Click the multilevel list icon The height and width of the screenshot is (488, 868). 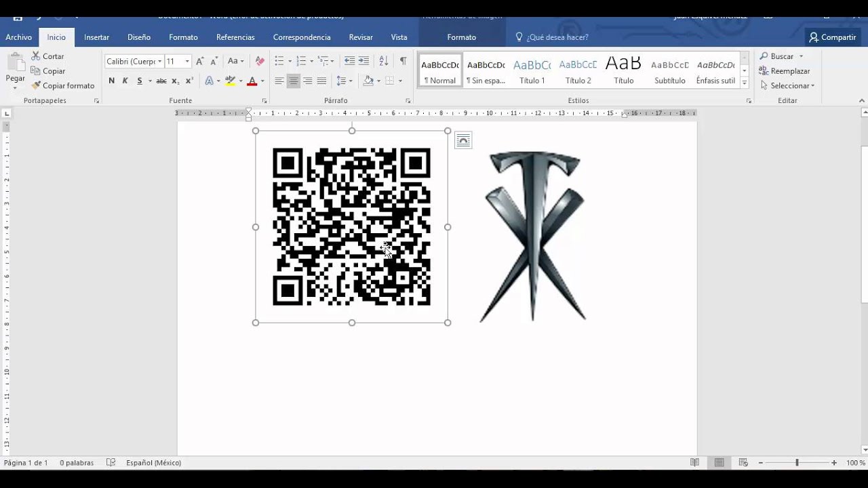click(x=323, y=61)
